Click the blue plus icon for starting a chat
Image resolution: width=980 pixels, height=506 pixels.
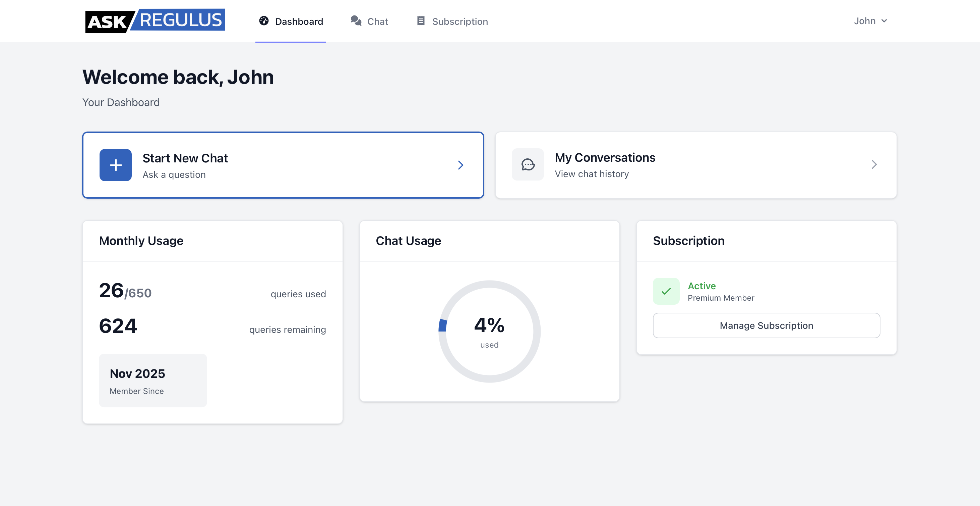115,165
